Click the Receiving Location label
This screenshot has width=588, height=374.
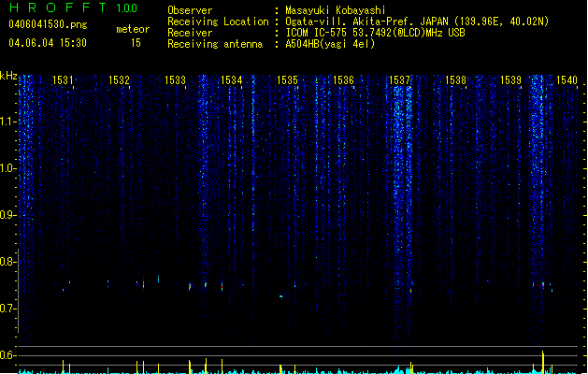pos(218,22)
